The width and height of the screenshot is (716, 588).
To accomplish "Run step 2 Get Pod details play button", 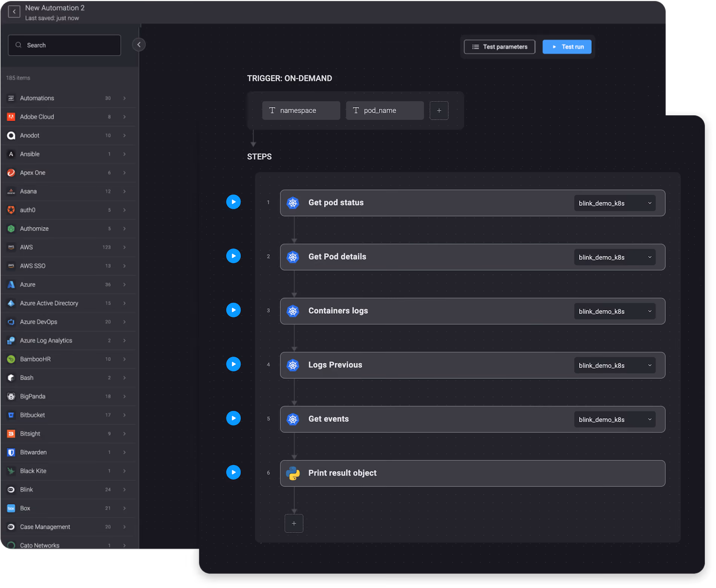I will coord(233,256).
